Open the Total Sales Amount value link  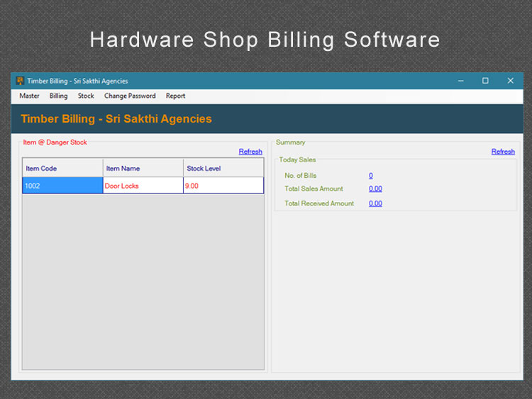[x=375, y=189]
